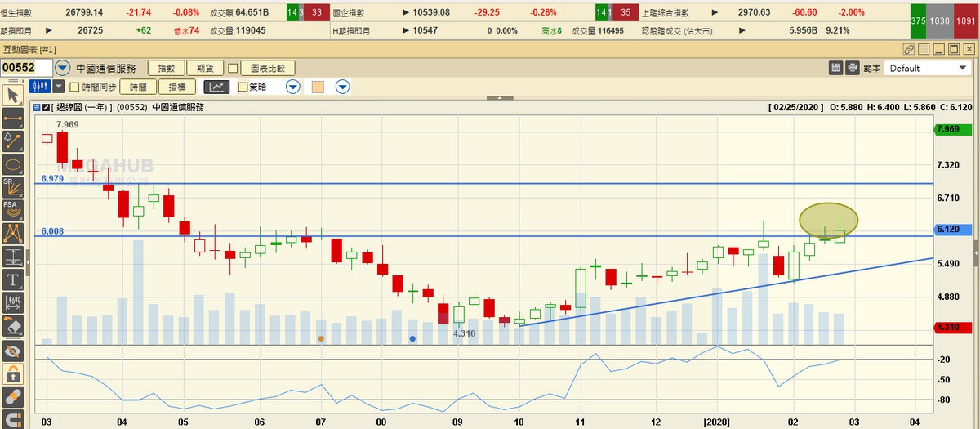Enable the 時間同步 checkbox
This screenshot has height=429, width=980.
pyautogui.click(x=75, y=87)
